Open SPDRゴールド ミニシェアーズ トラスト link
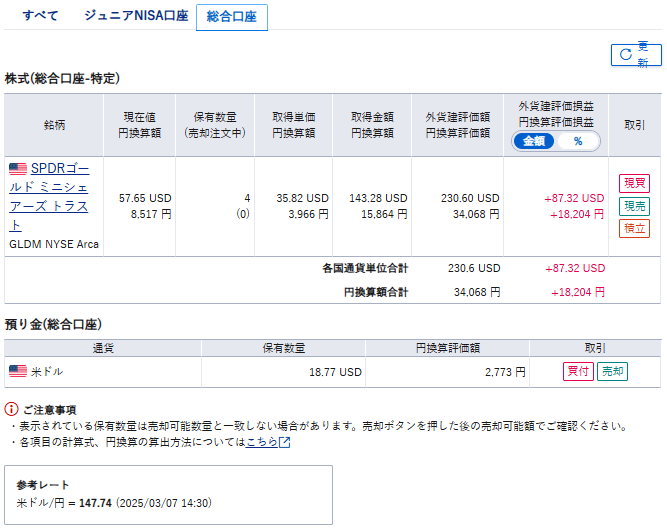Image resolution: width=667 pixels, height=530 pixels. click(49, 197)
